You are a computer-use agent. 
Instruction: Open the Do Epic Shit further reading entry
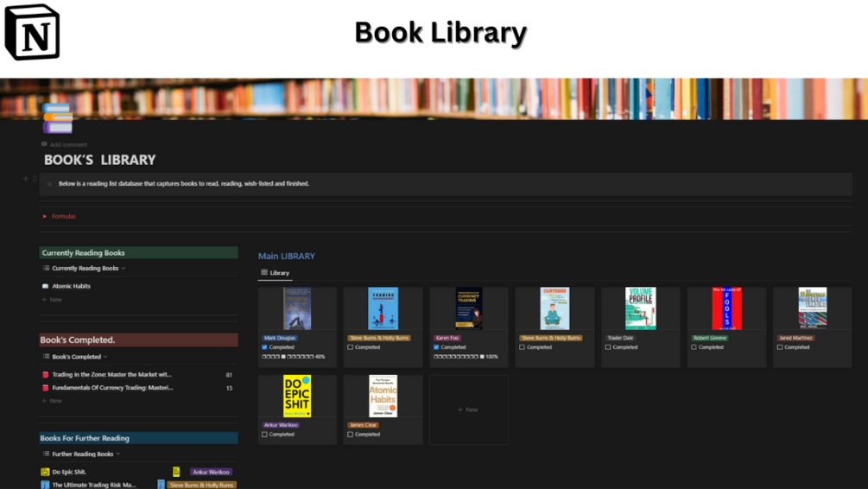pyautogui.click(x=69, y=472)
